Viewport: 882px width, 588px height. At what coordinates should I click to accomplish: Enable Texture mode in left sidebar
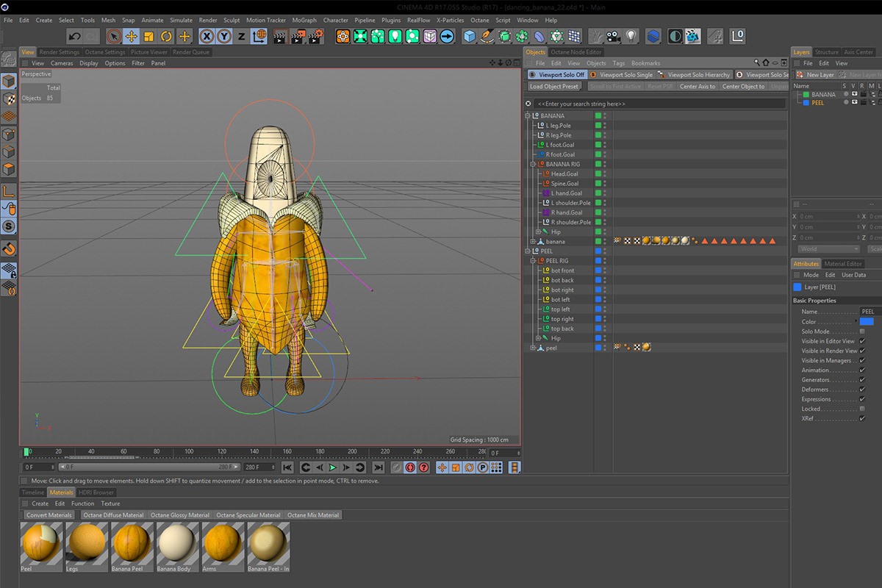[x=9, y=98]
